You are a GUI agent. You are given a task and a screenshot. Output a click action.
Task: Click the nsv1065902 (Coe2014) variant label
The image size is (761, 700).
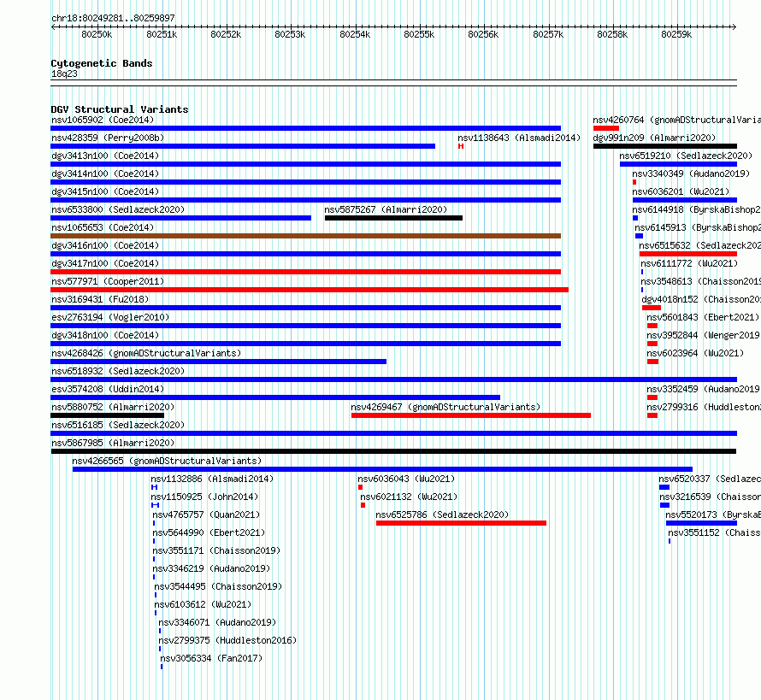pyautogui.click(x=103, y=120)
